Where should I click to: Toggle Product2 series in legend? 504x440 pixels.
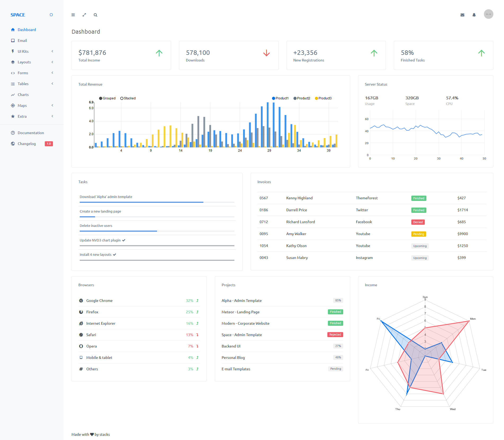302,98
